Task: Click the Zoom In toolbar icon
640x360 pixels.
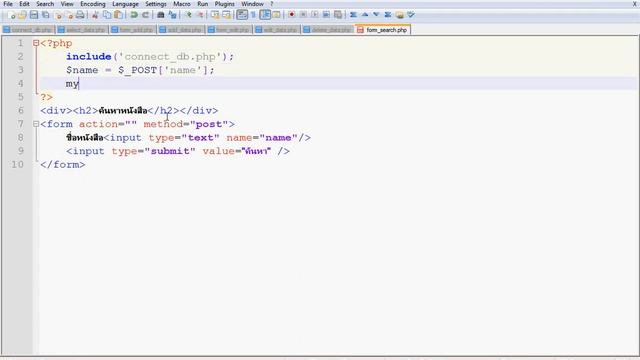Action: [188, 15]
